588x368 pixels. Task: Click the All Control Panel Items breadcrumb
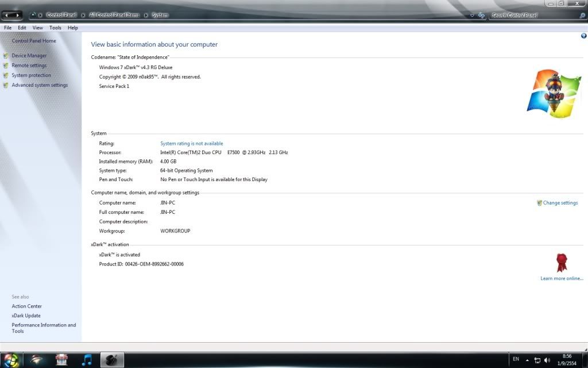point(114,15)
